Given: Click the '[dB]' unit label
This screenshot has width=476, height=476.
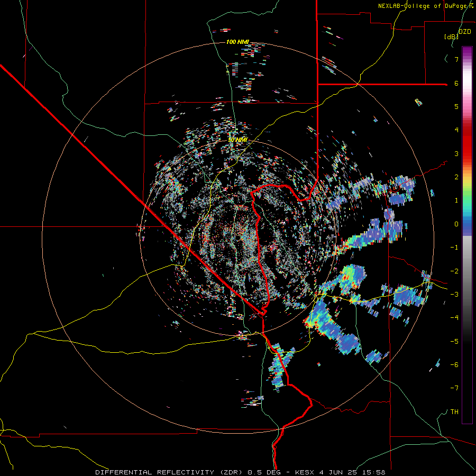Looking at the screenshot, I should tap(451, 36).
